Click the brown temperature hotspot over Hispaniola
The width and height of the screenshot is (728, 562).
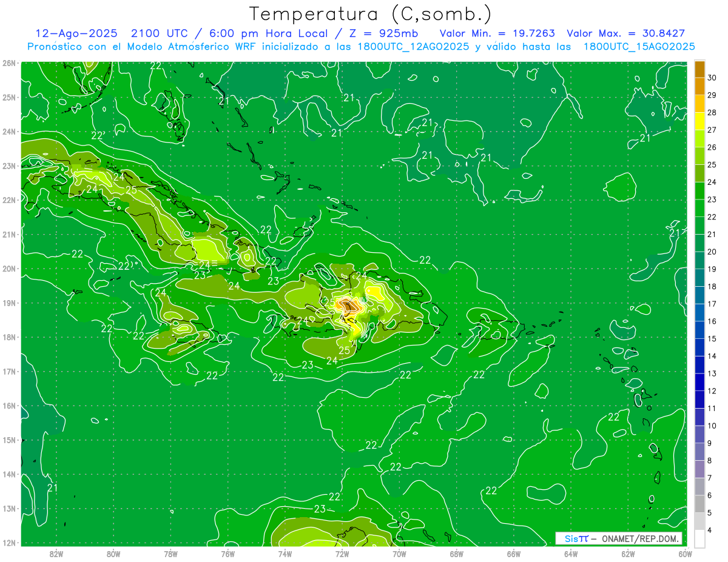tap(349, 306)
